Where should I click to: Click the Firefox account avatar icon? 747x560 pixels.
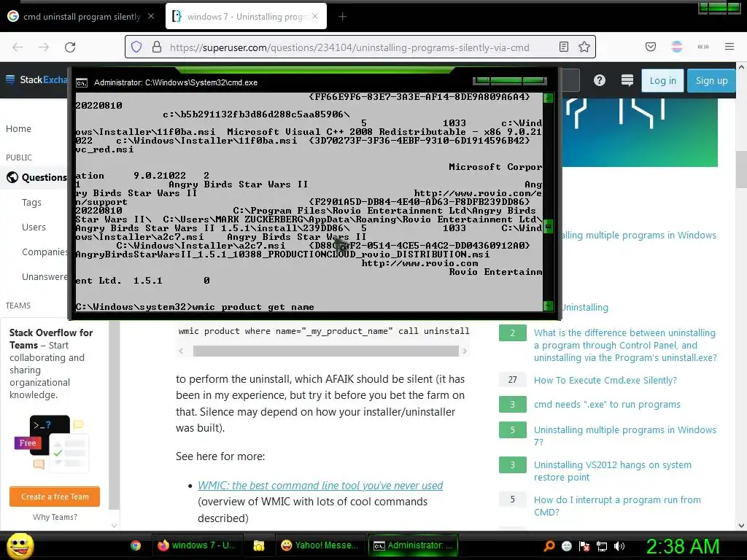tap(676, 47)
